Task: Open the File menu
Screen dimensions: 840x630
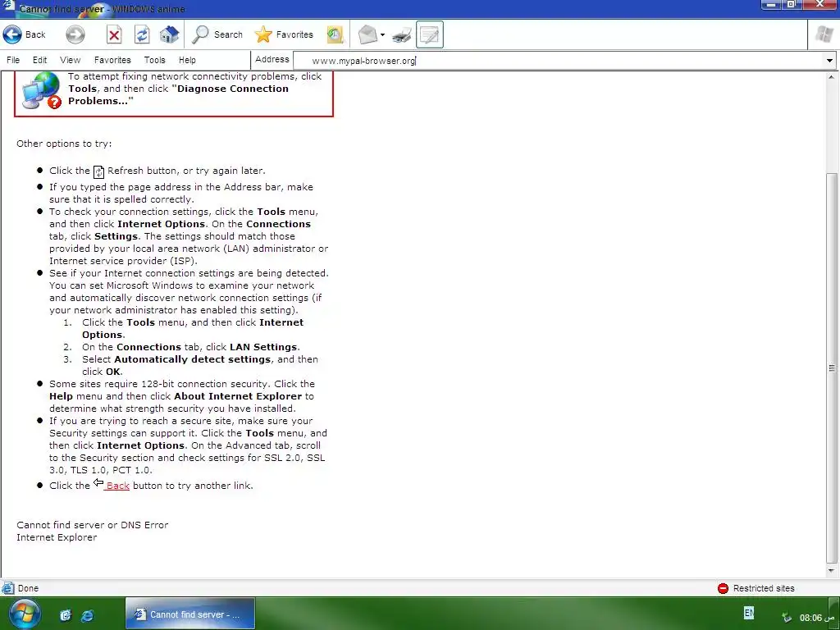Action: coord(13,60)
